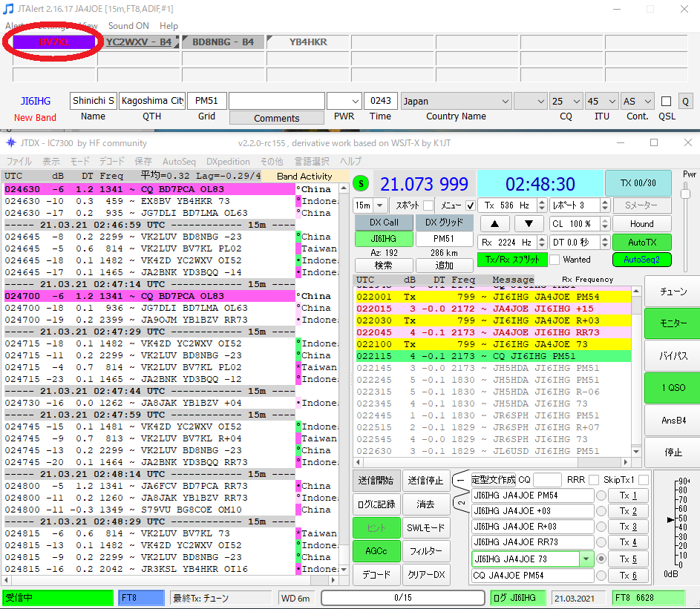Open the デコード menu

pos(111,161)
